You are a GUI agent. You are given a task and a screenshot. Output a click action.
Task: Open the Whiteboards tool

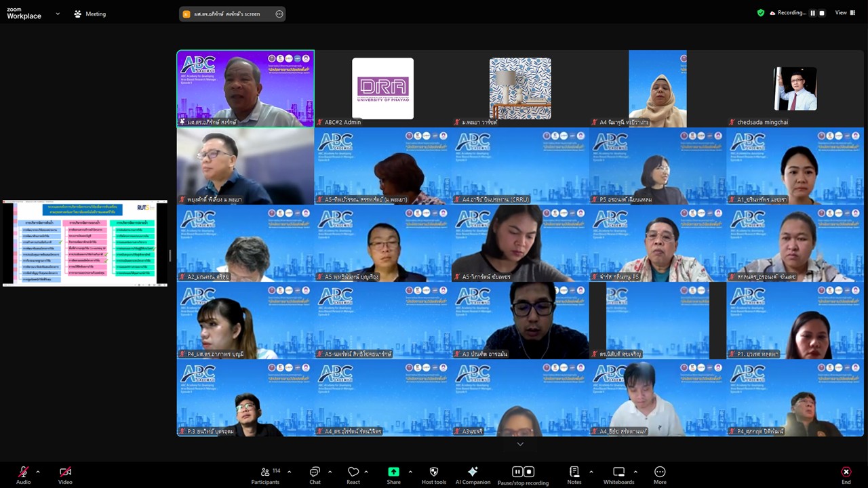pos(618,475)
